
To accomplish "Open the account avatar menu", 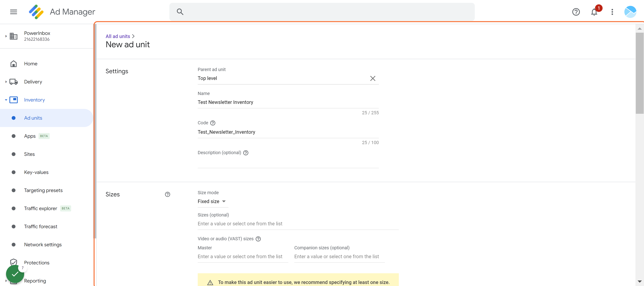I will (630, 12).
